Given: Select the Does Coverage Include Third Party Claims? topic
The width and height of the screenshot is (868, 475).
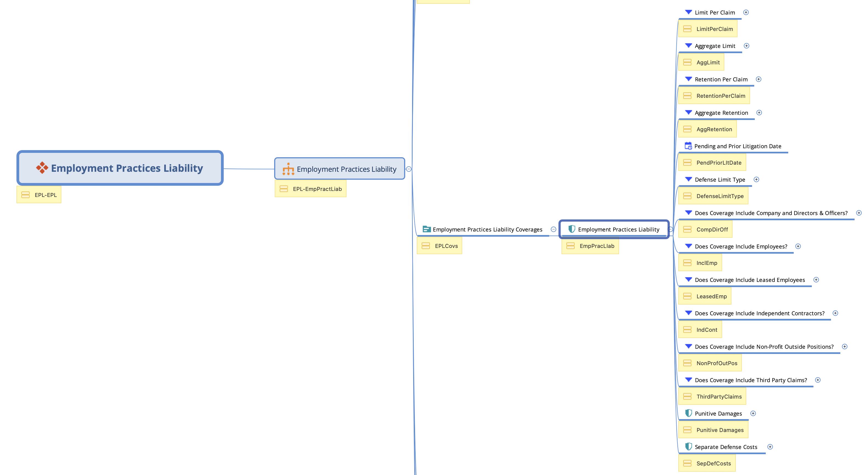Looking at the screenshot, I should [x=751, y=380].
